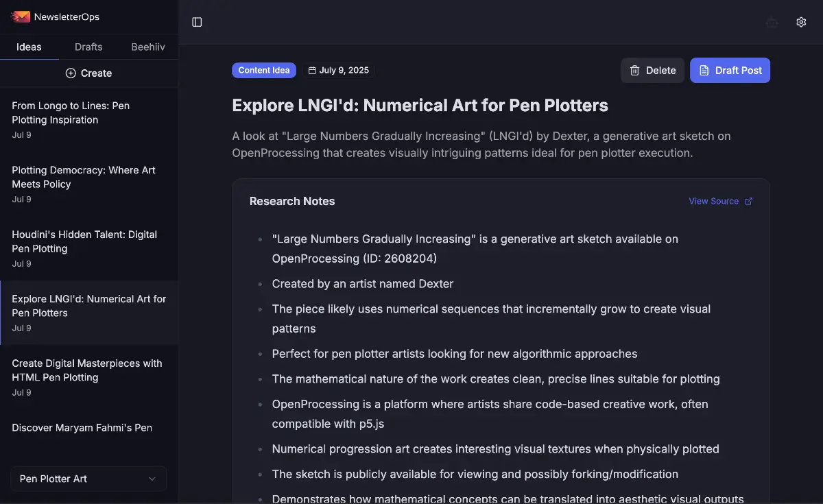This screenshot has height=504, width=823.
Task: Toggle the sidebar panel collapse icon
Action: point(197,22)
